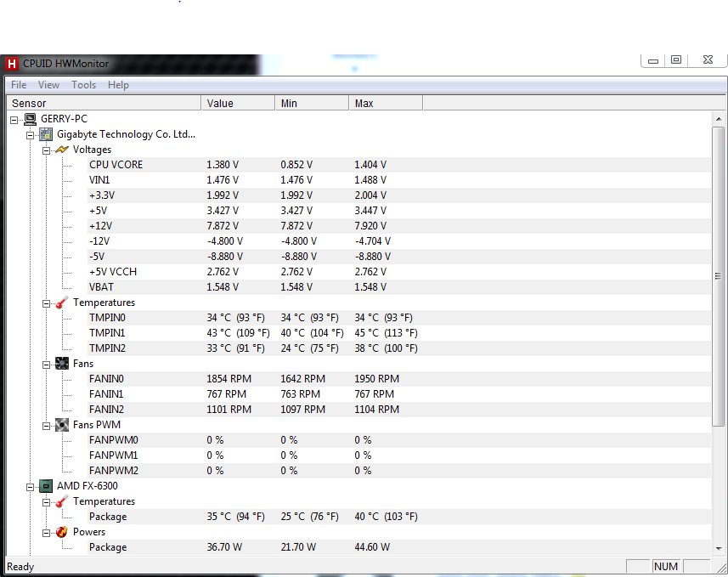Viewport: 728px width, 577px height.
Task: Collapse the Fans group
Action: tap(47, 365)
